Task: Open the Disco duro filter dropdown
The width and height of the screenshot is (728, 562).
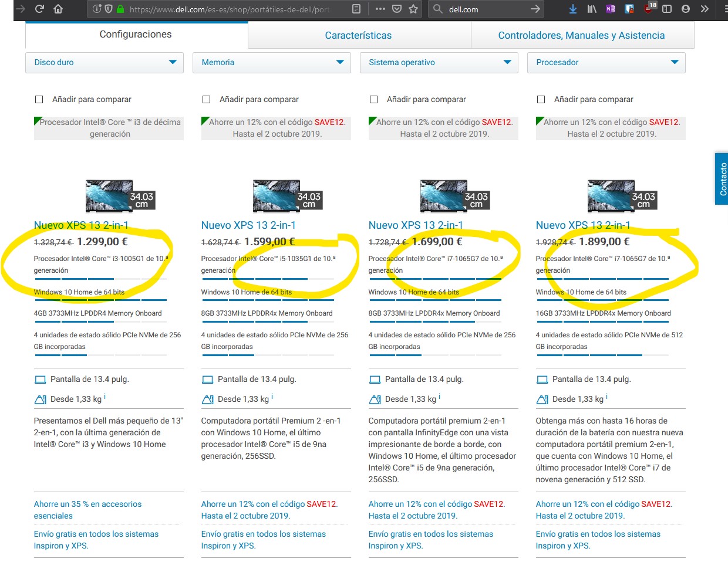Action: (x=105, y=63)
